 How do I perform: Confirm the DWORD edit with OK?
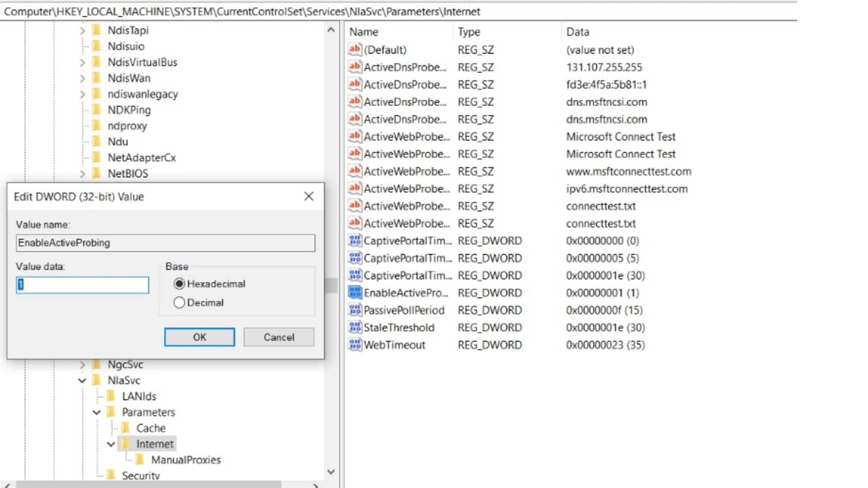pyautogui.click(x=200, y=337)
